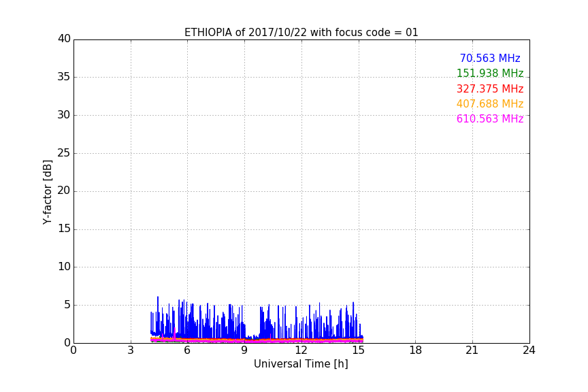Click y-axis tick value 20

pos(64,191)
